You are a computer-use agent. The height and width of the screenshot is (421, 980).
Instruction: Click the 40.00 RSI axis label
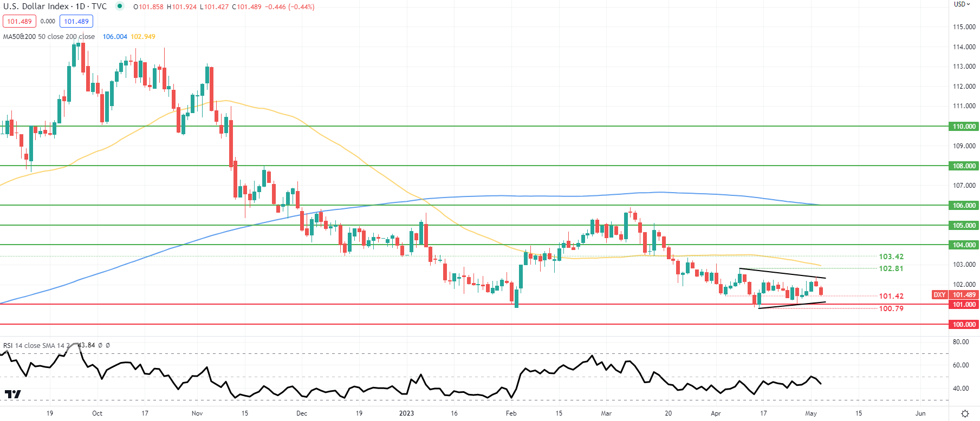pyautogui.click(x=961, y=388)
